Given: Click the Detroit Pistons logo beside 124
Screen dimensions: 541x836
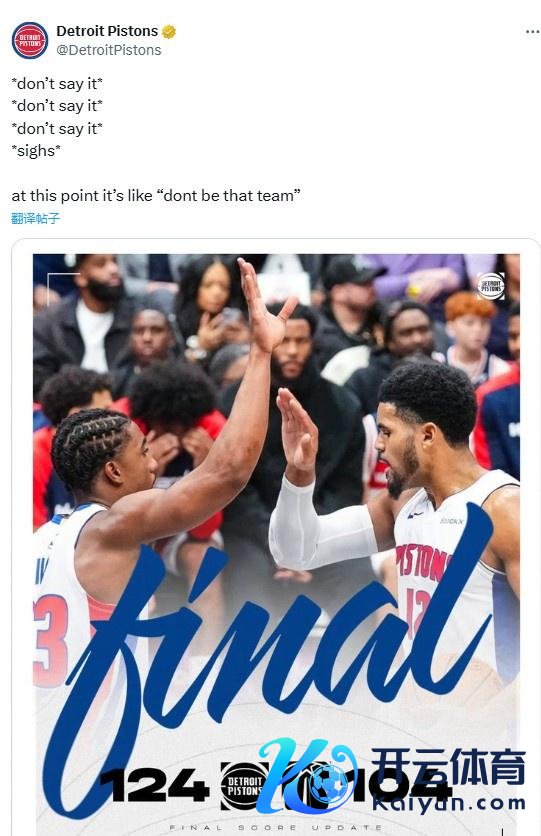Looking at the screenshot, I should point(245,786).
